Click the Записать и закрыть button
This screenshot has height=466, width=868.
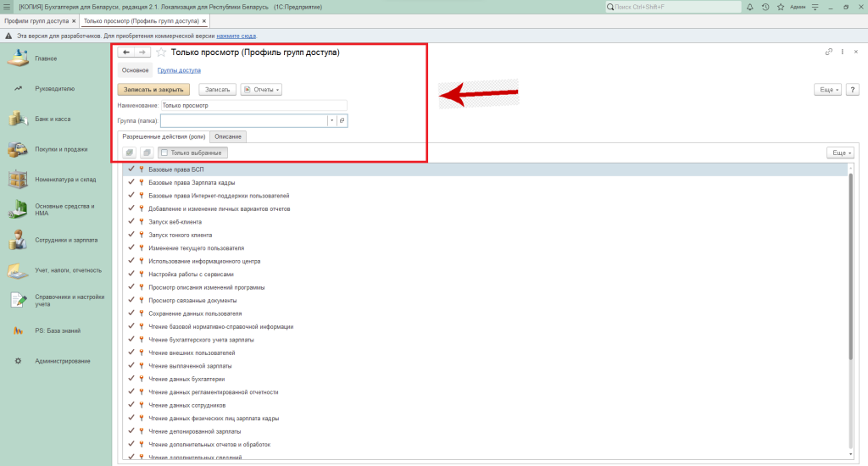pyautogui.click(x=153, y=89)
